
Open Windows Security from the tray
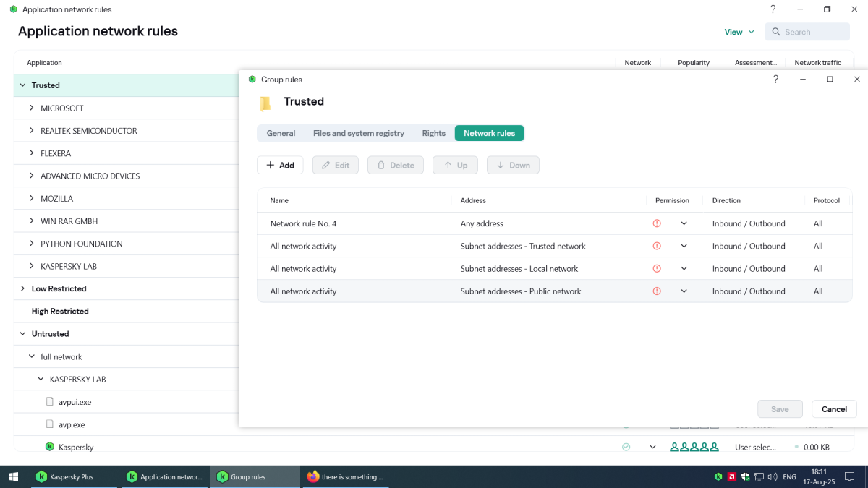(x=745, y=477)
